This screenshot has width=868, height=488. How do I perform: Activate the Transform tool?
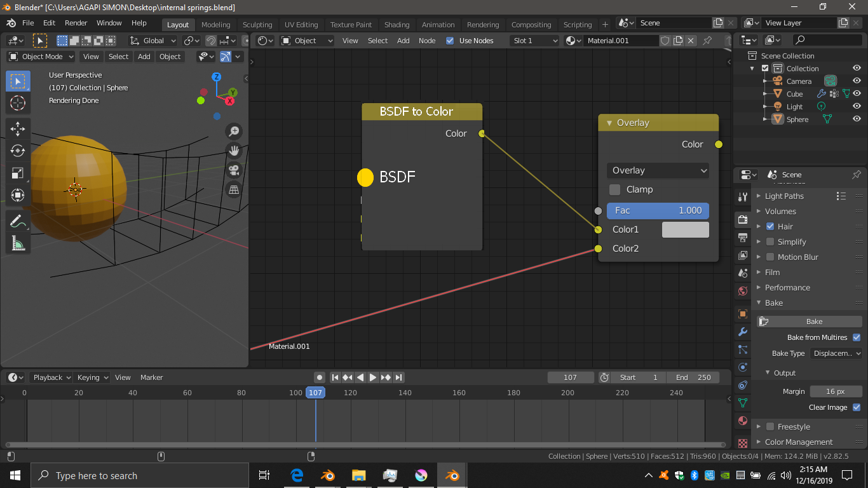(x=18, y=196)
